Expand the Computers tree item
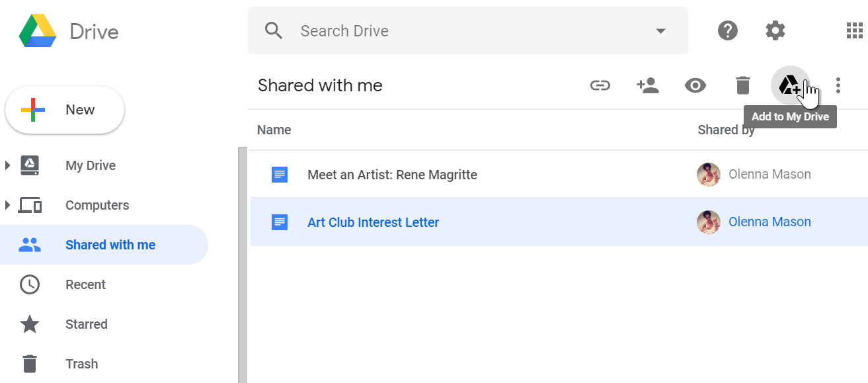The image size is (868, 383). point(8,205)
